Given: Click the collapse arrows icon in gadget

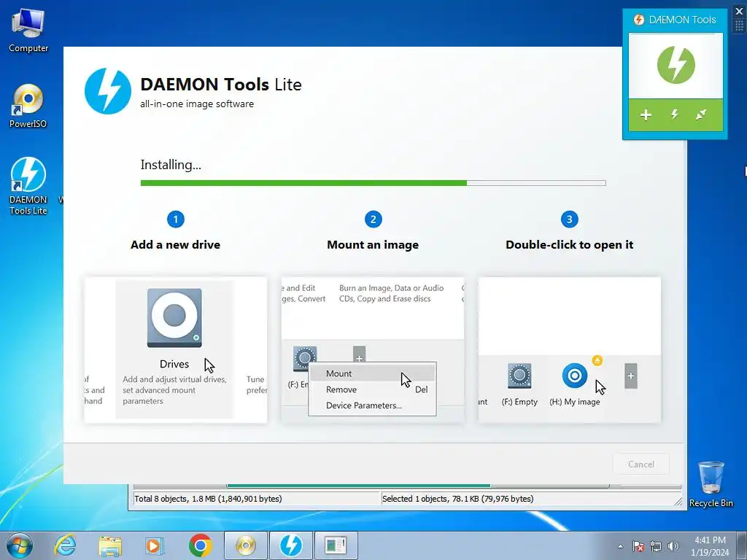Looking at the screenshot, I should point(701,114).
